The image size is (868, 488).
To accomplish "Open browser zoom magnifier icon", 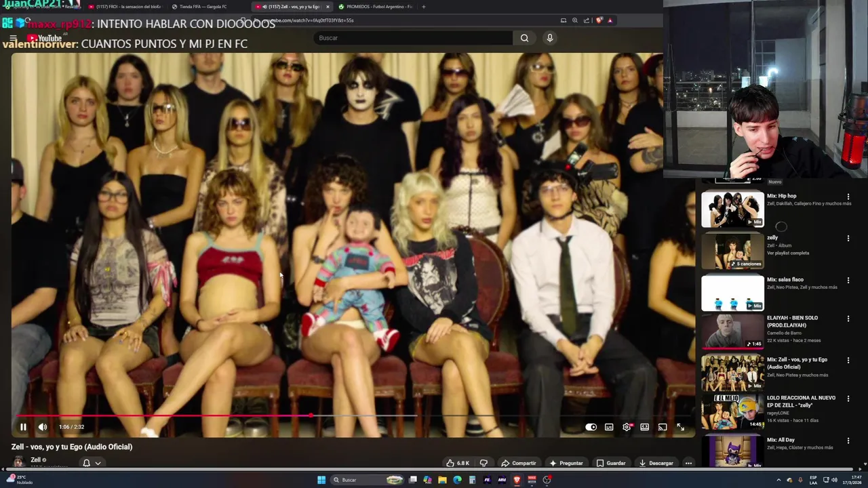I will click(575, 20).
